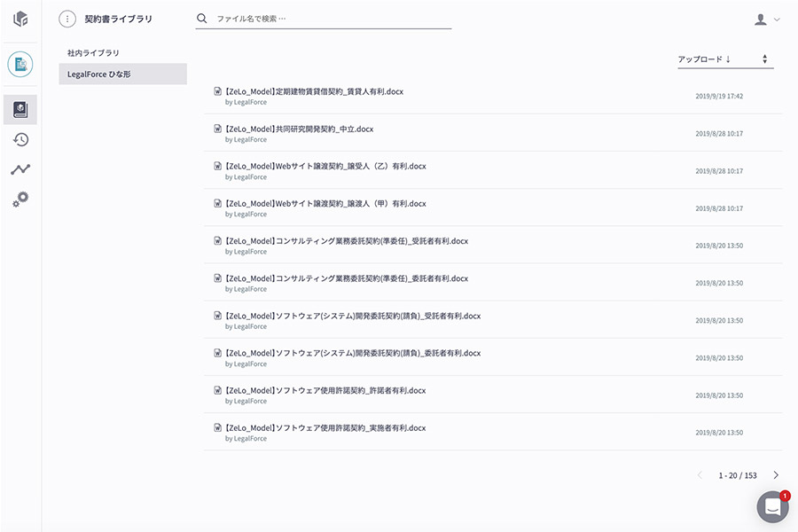Click the LegalForce logo icon

20,20
